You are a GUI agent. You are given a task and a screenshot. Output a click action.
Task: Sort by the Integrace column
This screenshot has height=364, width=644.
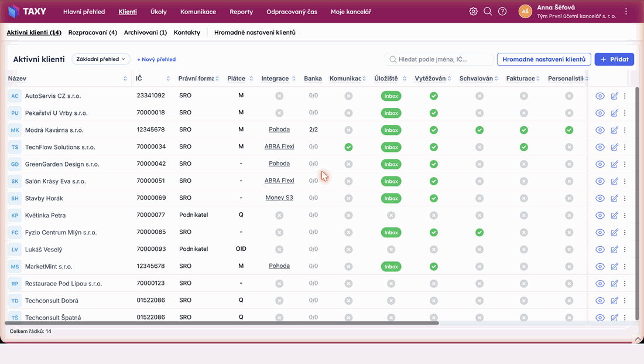click(x=294, y=79)
